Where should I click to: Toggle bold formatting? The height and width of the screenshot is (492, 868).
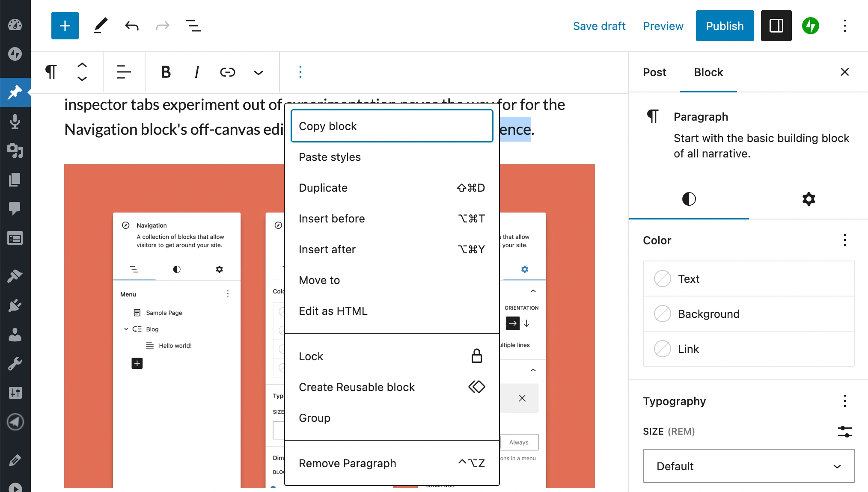pyautogui.click(x=166, y=72)
